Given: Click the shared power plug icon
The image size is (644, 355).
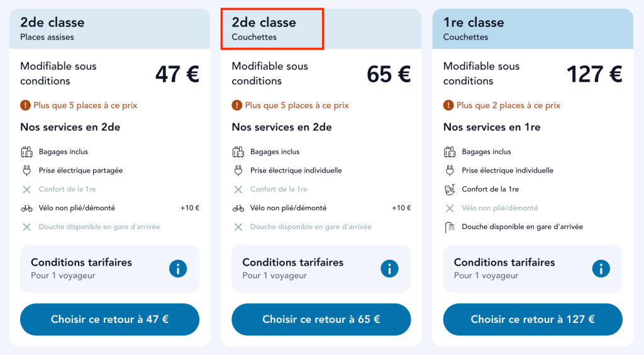Looking at the screenshot, I should click(26, 171).
